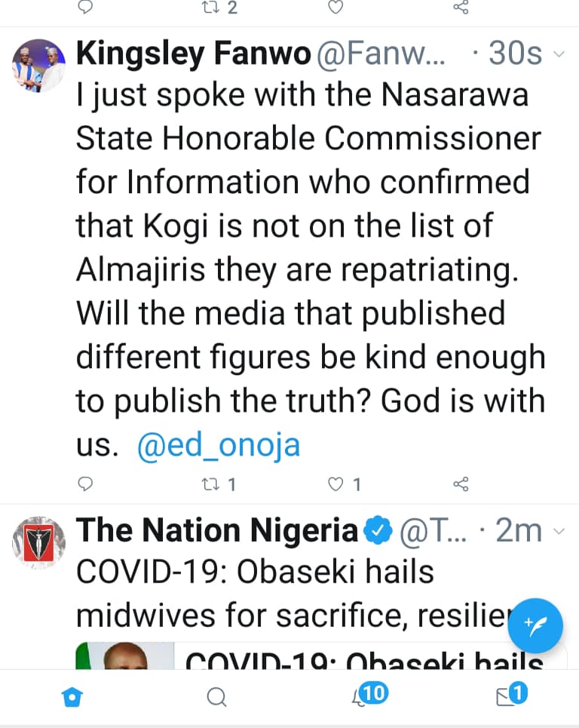Reply to Kingsley Fanwo's tweet
The width and height of the screenshot is (579, 728).
(x=85, y=484)
